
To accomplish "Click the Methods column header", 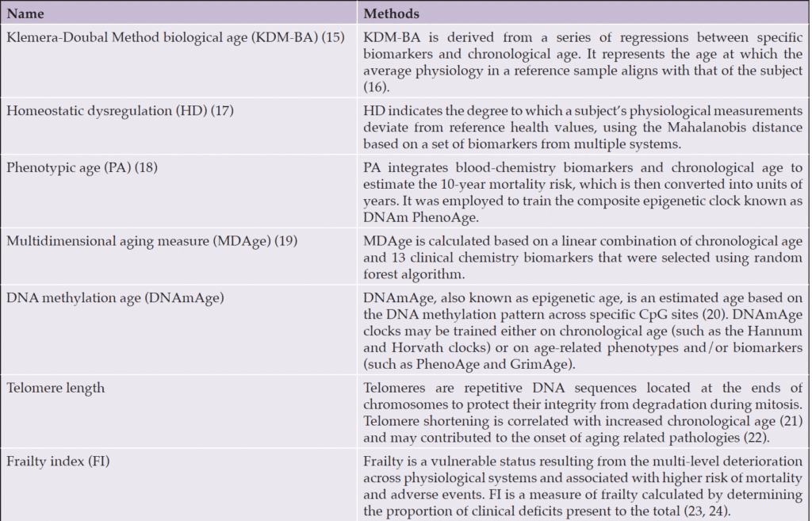I will 391,13.
